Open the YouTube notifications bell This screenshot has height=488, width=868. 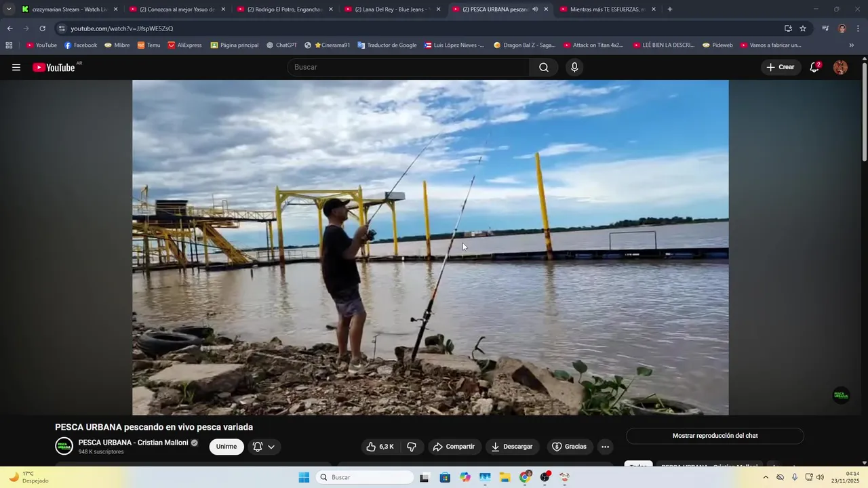(814, 67)
